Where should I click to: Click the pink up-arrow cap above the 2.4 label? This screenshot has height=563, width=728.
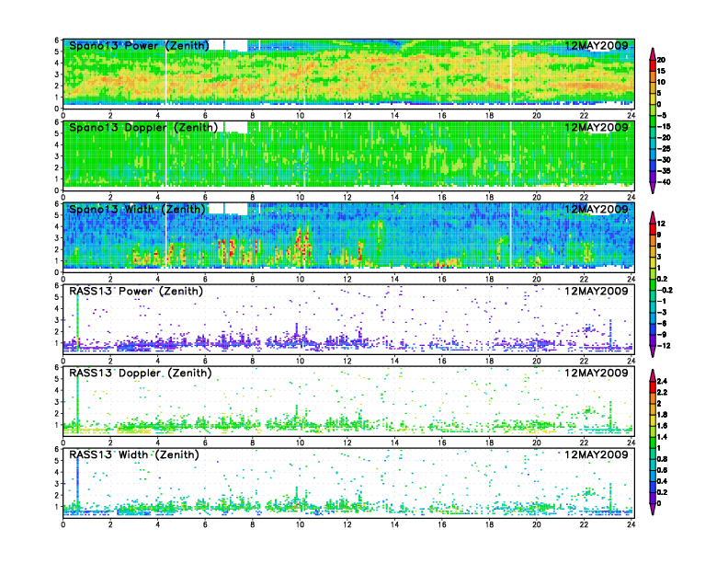tap(653, 374)
